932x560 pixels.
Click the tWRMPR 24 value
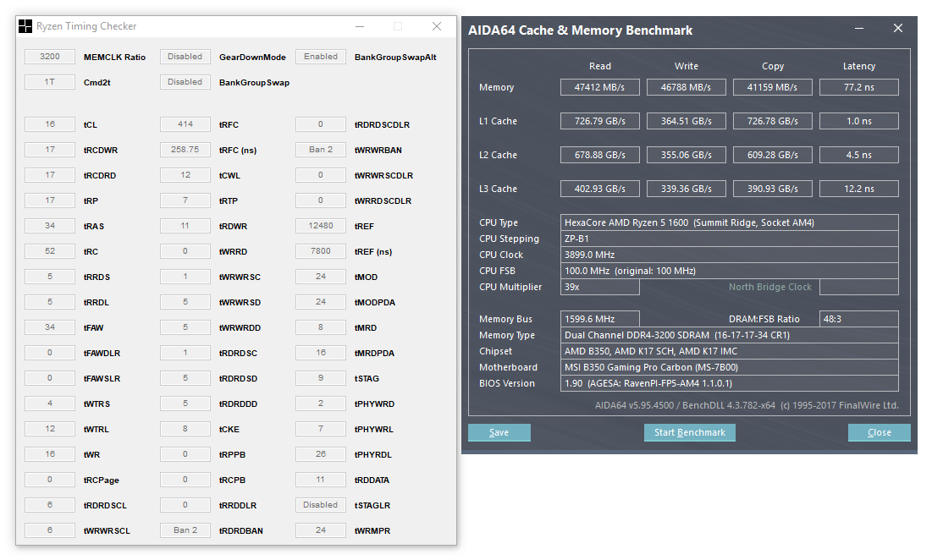[x=320, y=530]
